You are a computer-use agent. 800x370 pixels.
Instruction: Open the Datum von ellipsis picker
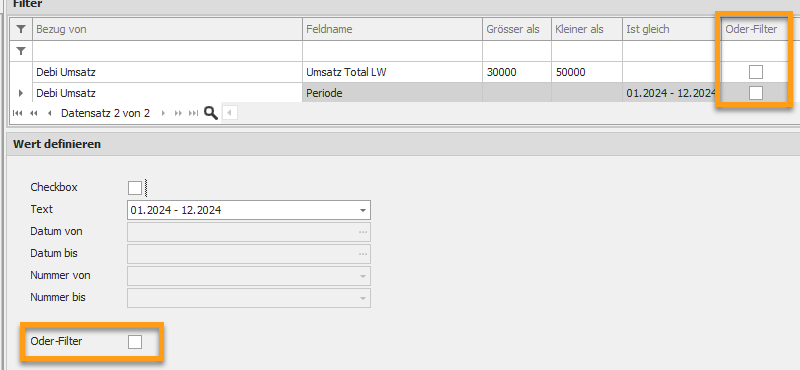(x=363, y=232)
